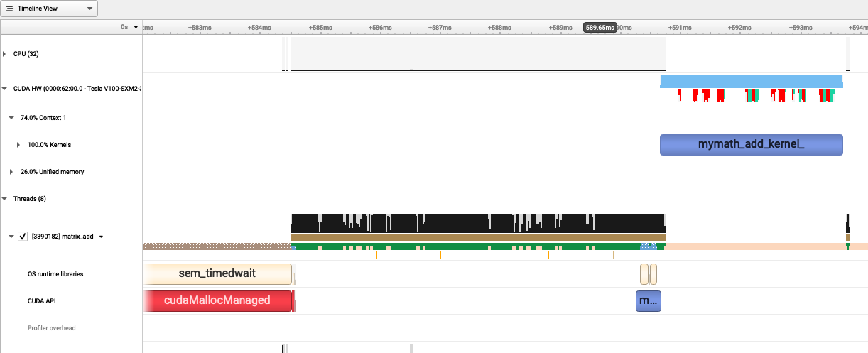Uncheck the matrix_add thread checkbox
Screen dimensions: 868x353
tap(23, 237)
